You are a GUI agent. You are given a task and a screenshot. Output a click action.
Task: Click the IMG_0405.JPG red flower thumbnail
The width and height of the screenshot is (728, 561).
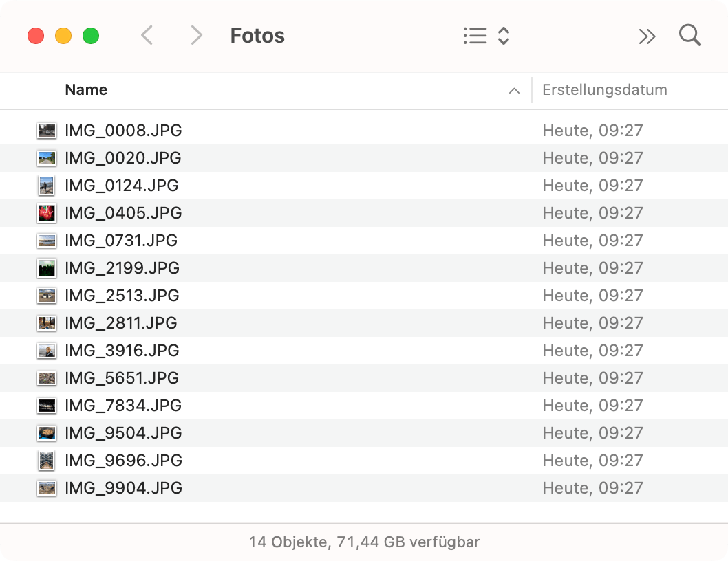click(x=46, y=213)
